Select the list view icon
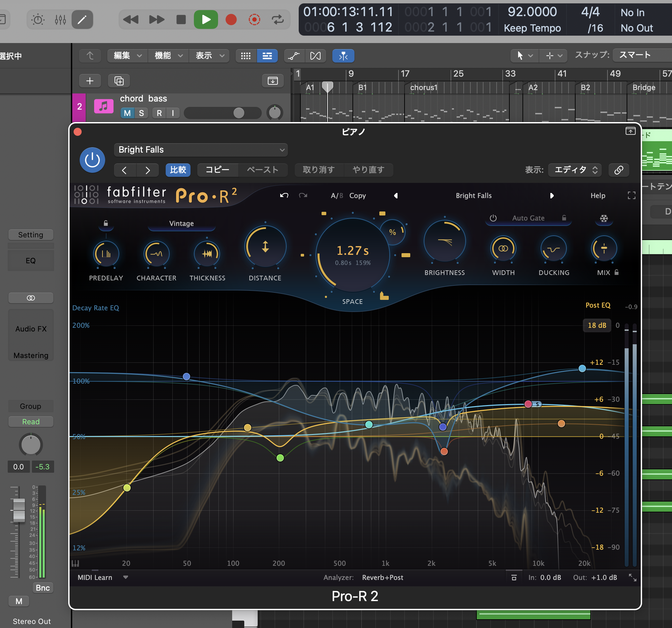This screenshot has width=672, height=628. (x=267, y=56)
